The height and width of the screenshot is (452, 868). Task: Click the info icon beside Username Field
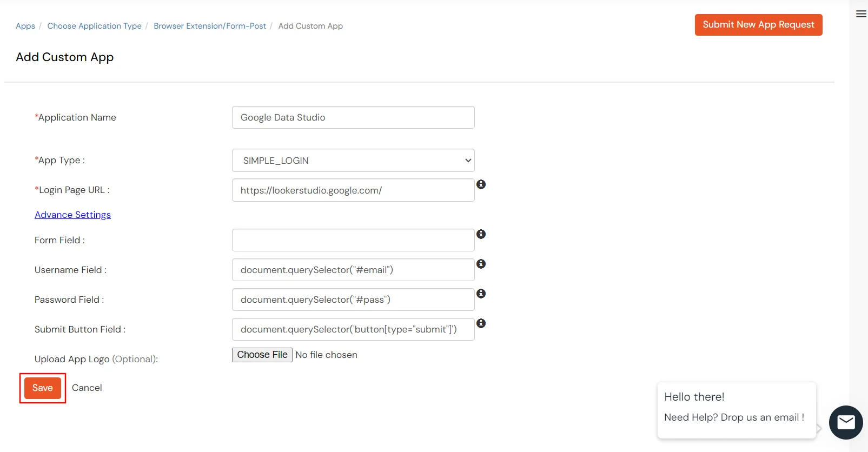click(481, 264)
